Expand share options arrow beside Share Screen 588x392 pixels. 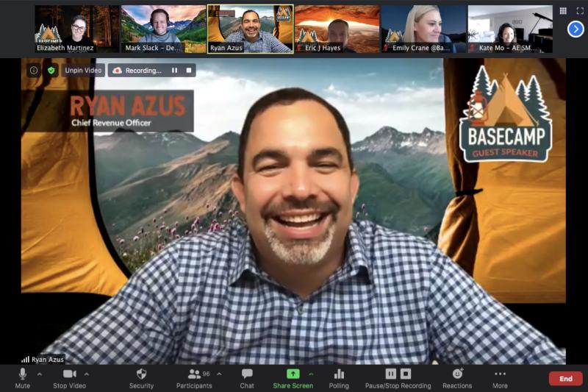tap(311, 374)
